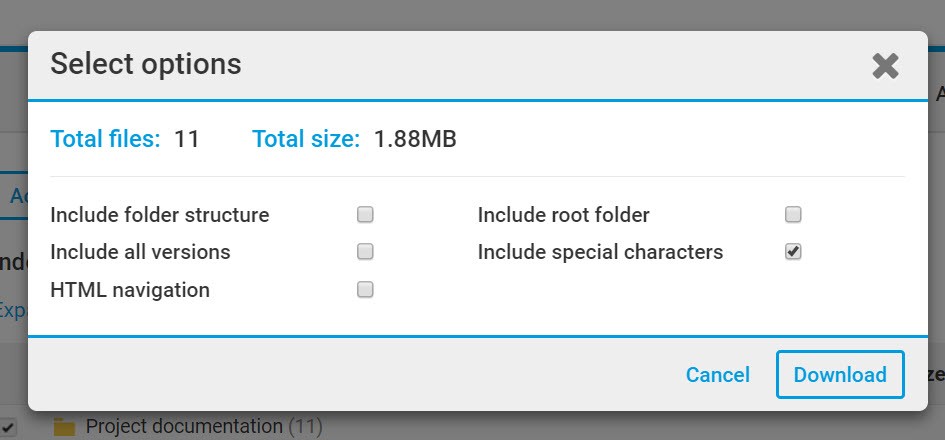Uncheck the Include special characters checkbox
The image size is (945, 440).
[x=793, y=251]
